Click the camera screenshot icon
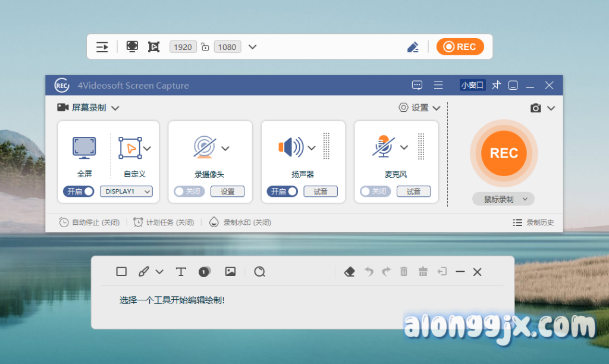Image resolution: width=609 pixels, height=364 pixels. tap(536, 108)
